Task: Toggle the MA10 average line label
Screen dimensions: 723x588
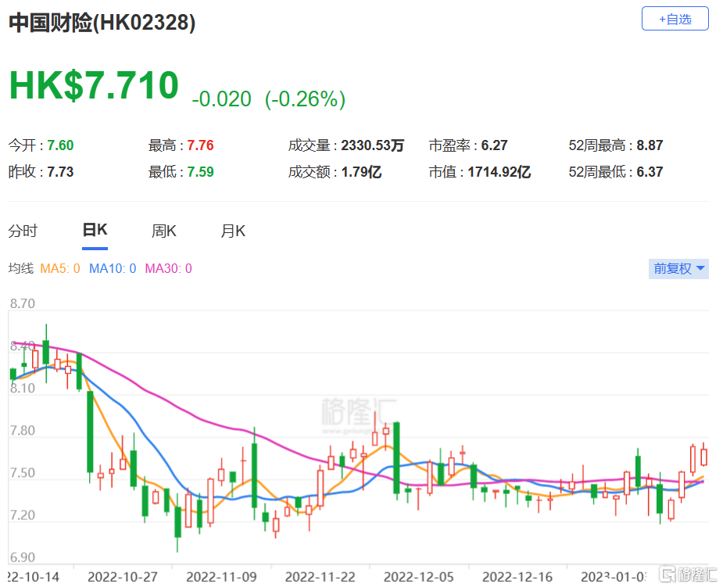Action: (x=113, y=268)
